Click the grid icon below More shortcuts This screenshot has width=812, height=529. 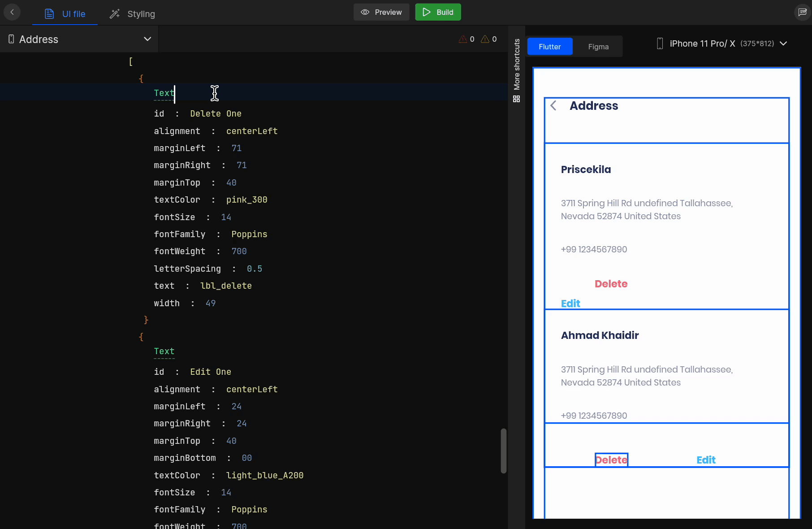coord(517,99)
